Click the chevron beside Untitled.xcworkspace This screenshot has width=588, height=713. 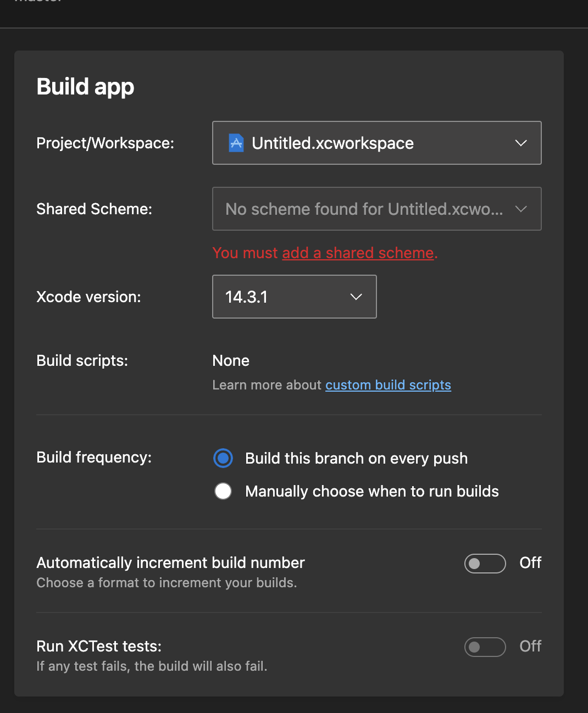pos(520,143)
